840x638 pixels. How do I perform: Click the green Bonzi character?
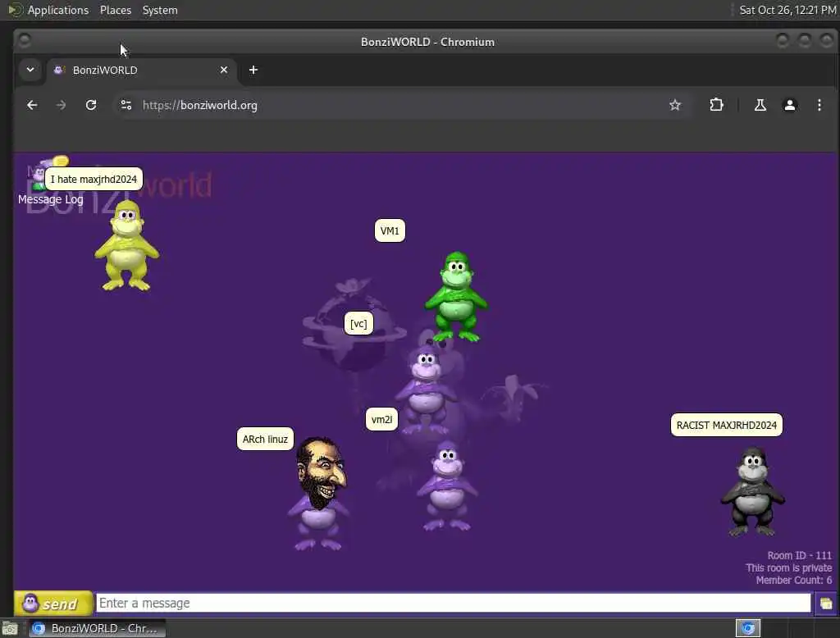(456, 296)
